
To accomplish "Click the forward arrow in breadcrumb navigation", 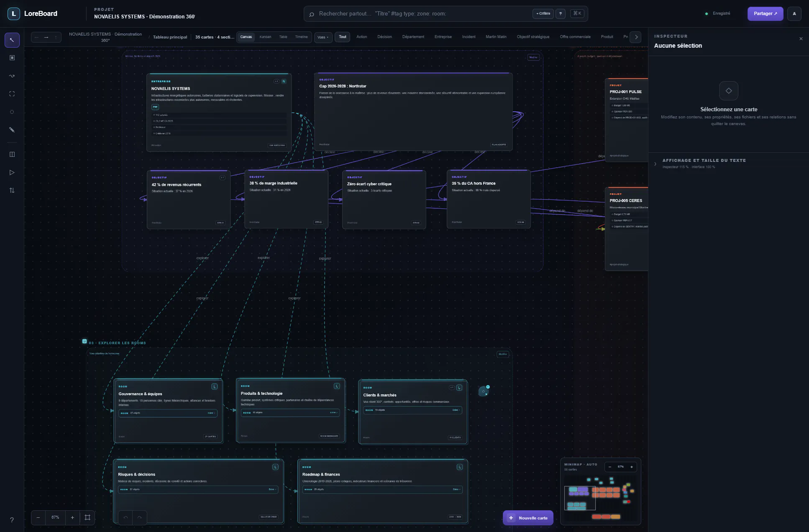I will pyautogui.click(x=46, y=37).
